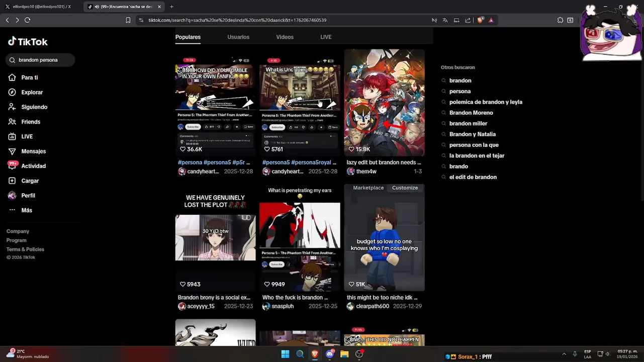Open a new browser tab with plus
Image resolution: width=644 pixels, height=362 pixels.
coord(171,7)
